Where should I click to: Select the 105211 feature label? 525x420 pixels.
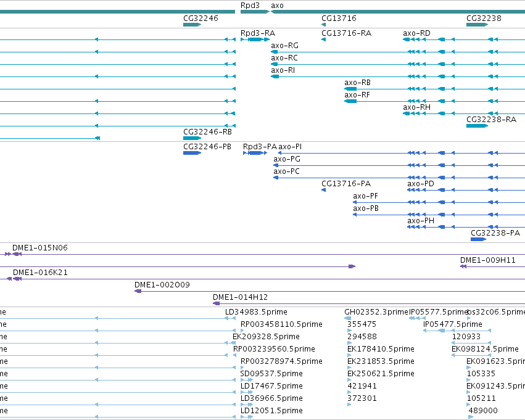click(481, 398)
